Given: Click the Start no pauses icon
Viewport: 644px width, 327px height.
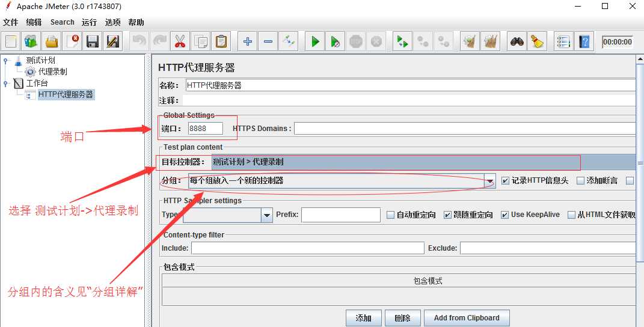Looking at the screenshot, I should (336, 41).
